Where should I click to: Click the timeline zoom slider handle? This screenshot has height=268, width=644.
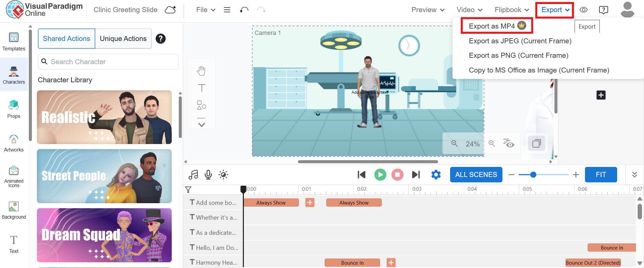click(533, 175)
